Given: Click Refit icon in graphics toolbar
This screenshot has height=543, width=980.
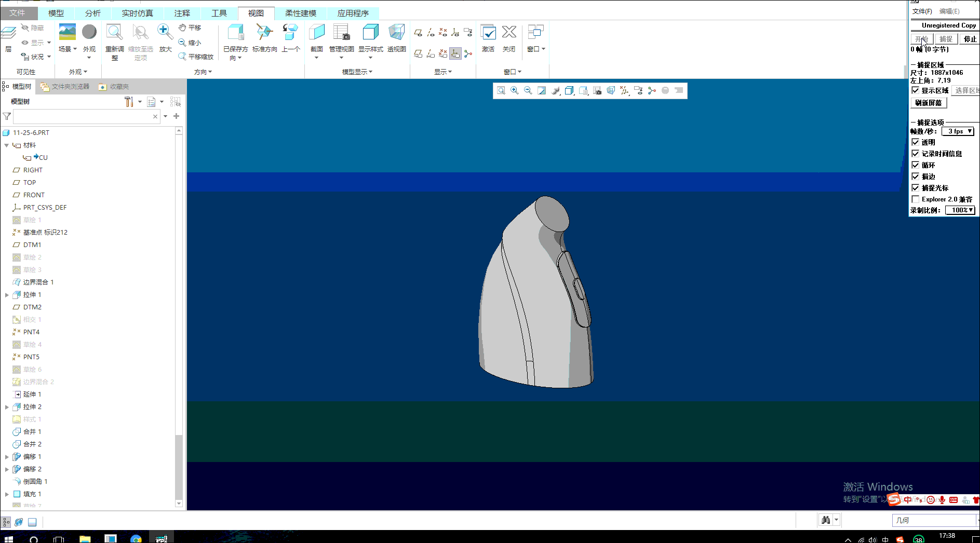Looking at the screenshot, I should click(x=501, y=91).
